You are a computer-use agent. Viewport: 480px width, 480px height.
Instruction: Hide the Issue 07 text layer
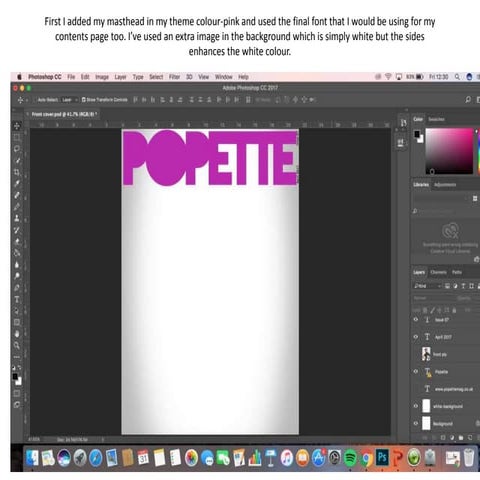tap(416, 319)
